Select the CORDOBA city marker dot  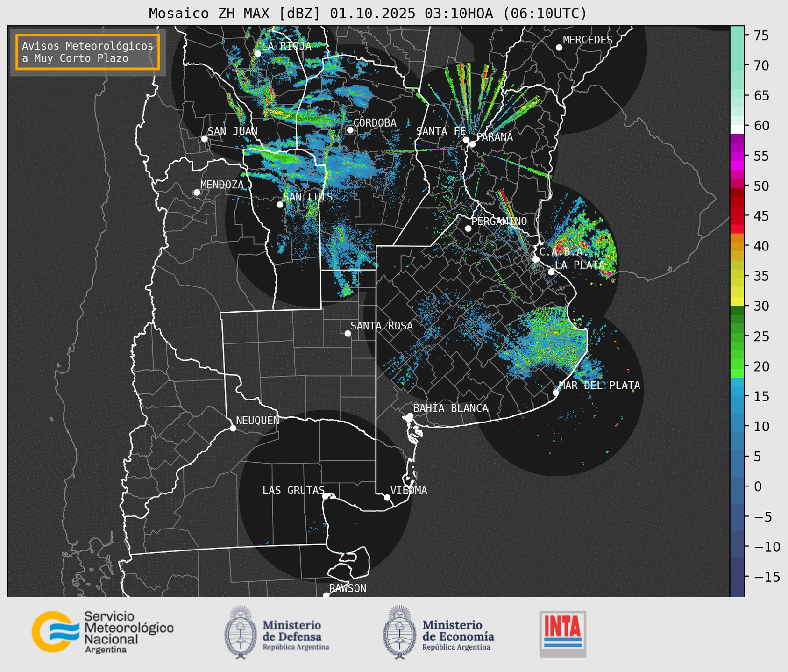(x=350, y=130)
